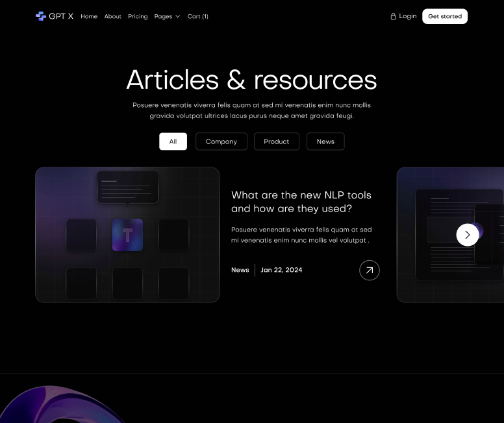Click article excerpt 'mi venenatis enim nunc mollis vel volutpat'
This screenshot has height=423, width=504.
pyautogui.click(x=298, y=240)
